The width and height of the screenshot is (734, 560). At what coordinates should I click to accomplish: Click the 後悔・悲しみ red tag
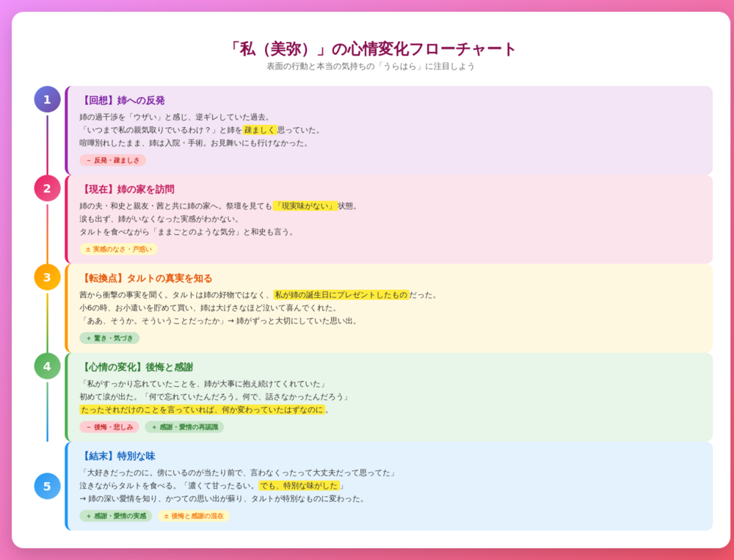tap(109, 426)
